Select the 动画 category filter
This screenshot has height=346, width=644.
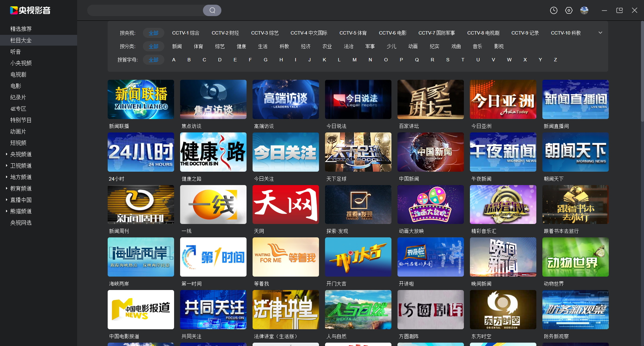(413, 46)
